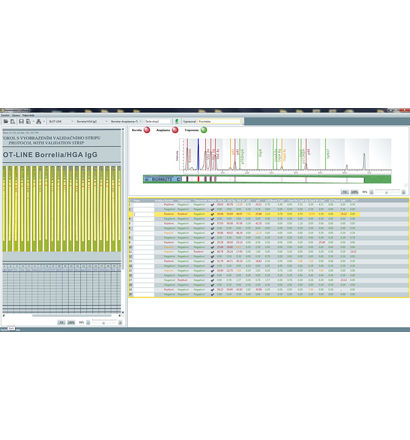Click the OT-LINE Borrelia/HGA IgG protocol title

[x=50, y=155]
